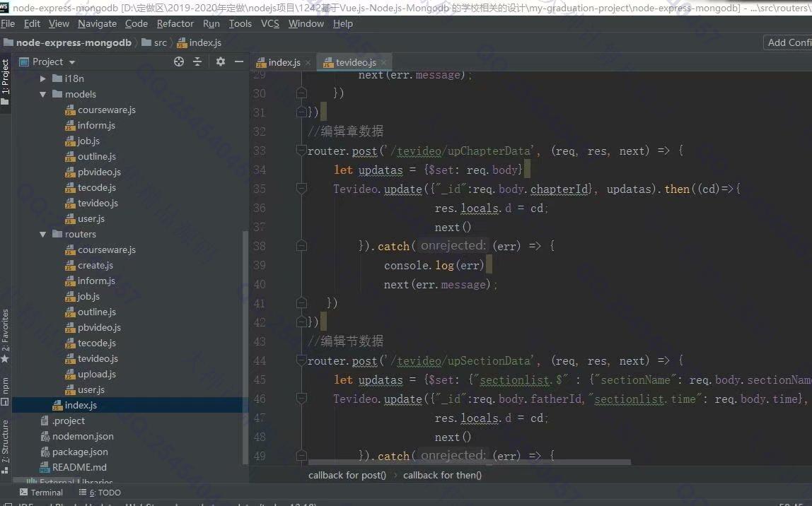The image size is (812, 506).
Task: Open the Code menu
Action: [137, 24]
